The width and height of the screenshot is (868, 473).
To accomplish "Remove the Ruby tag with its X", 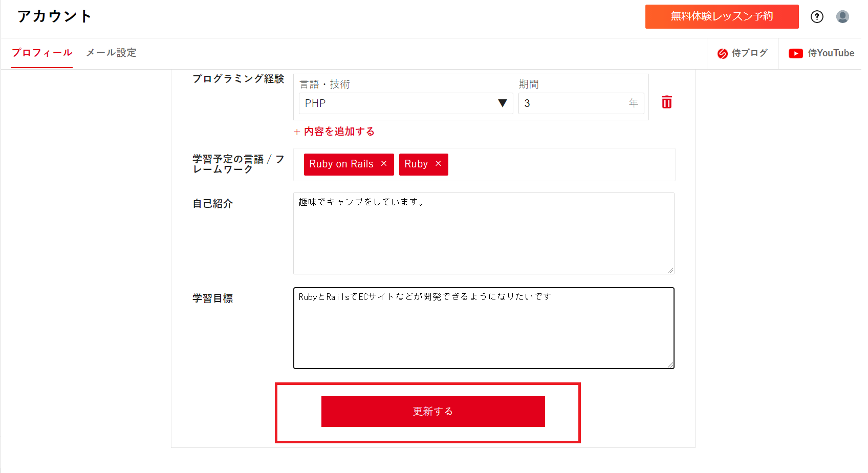I will coord(438,164).
